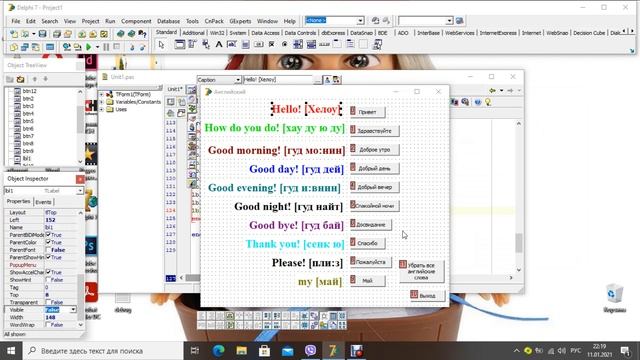The height and width of the screenshot is (360, 640).
Task: Toggle the ShowAccelChar checkbox
Action: (x=48, y=272)
